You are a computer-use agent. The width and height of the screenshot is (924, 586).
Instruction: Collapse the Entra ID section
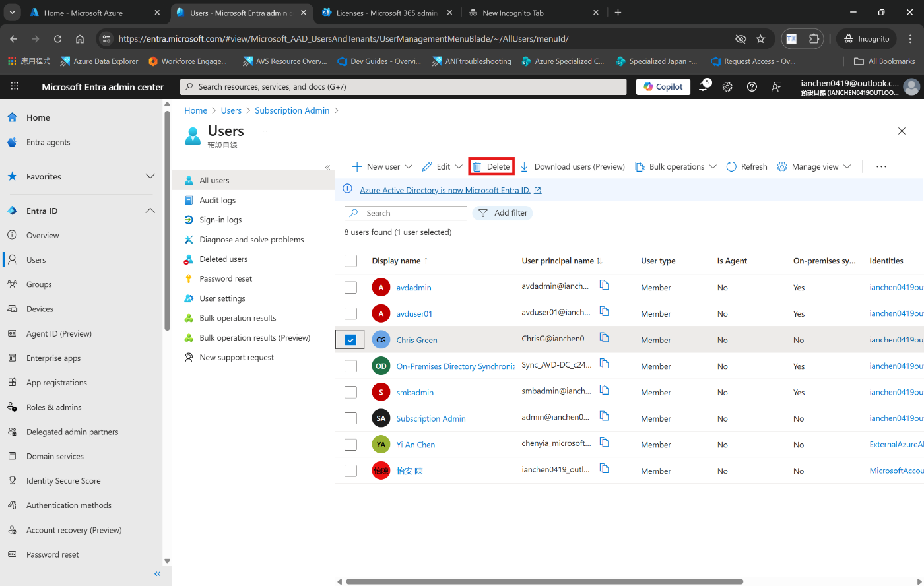pyautogui.click(x=150, y=211)
